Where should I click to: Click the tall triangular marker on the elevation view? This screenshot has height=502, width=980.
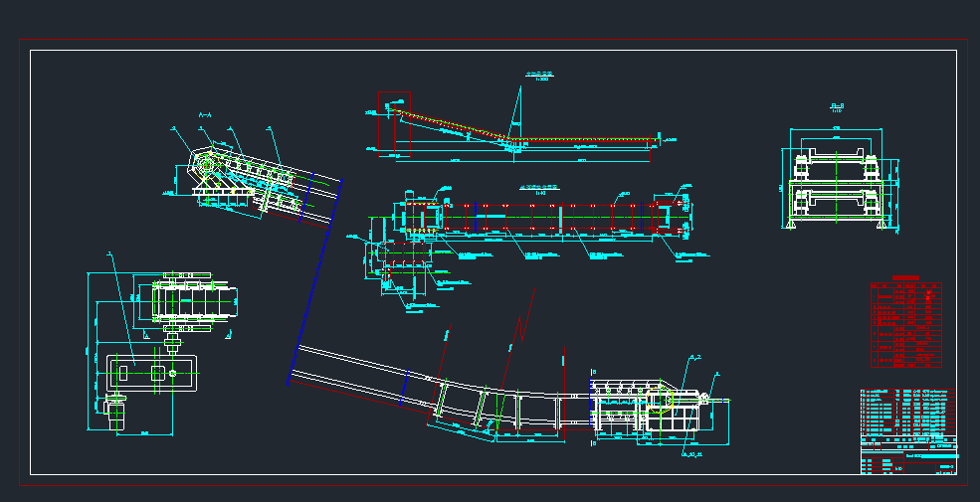tap(518, 116)
